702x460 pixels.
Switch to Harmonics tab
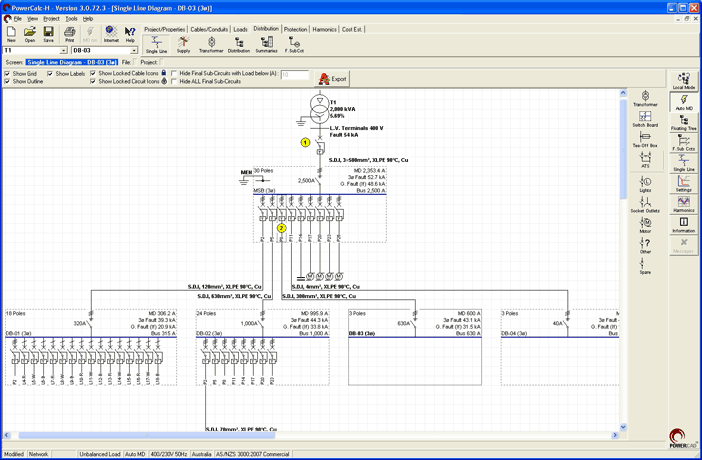coord(325,29)
